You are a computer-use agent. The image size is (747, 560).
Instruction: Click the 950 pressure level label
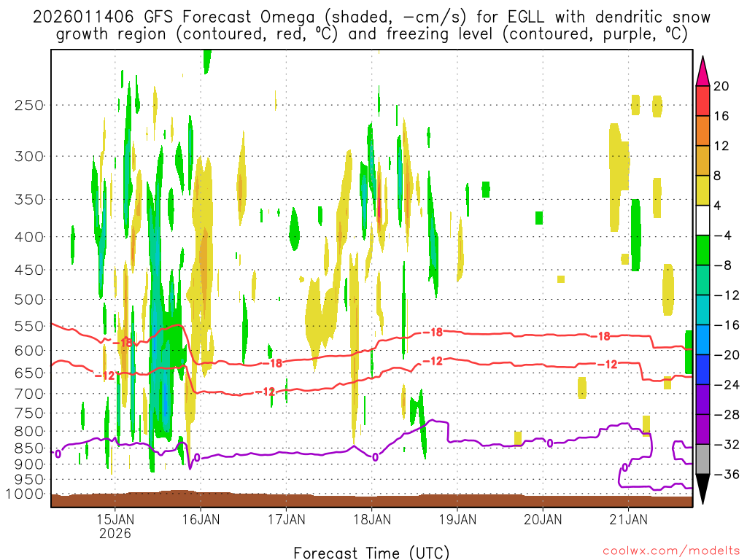pos(29,480)
